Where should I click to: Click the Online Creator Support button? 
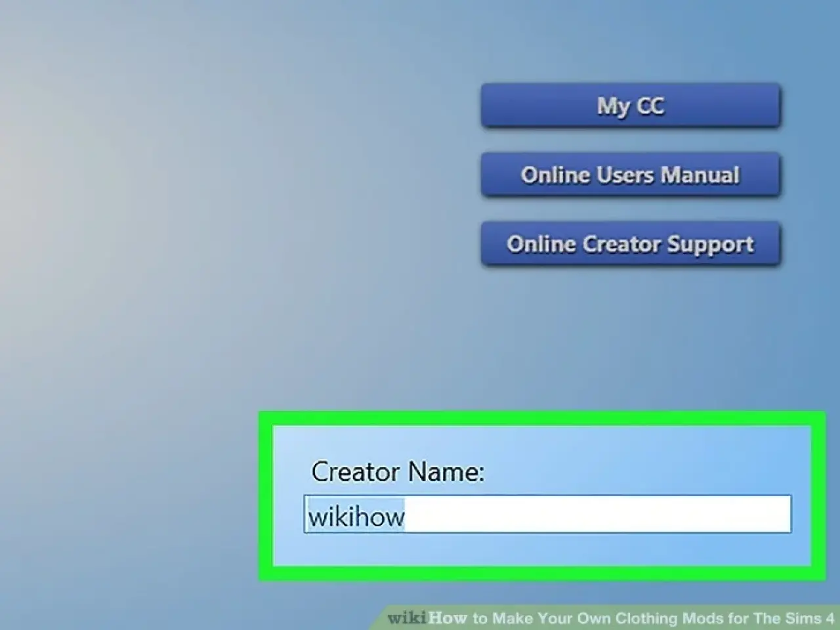click(630, 244)
